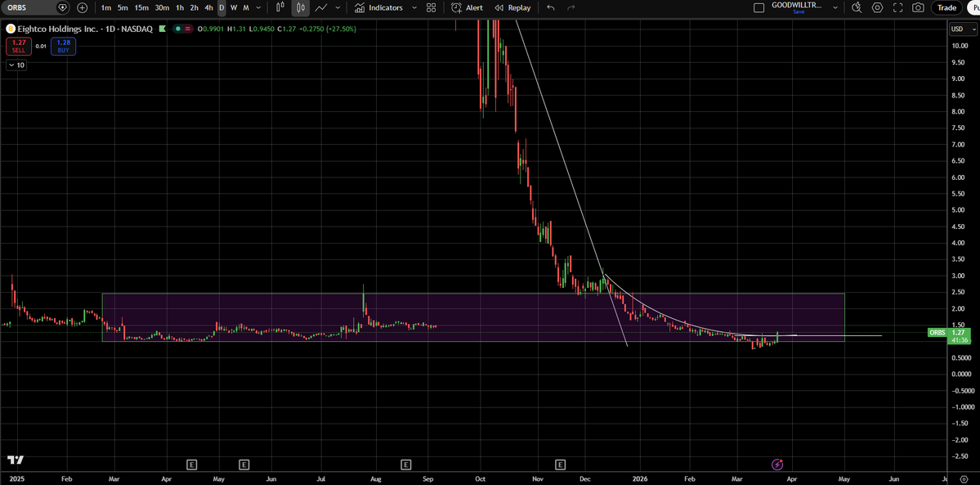Open quick search lightning magnifier icon
The image size is (980, 485).
point(857,7)
